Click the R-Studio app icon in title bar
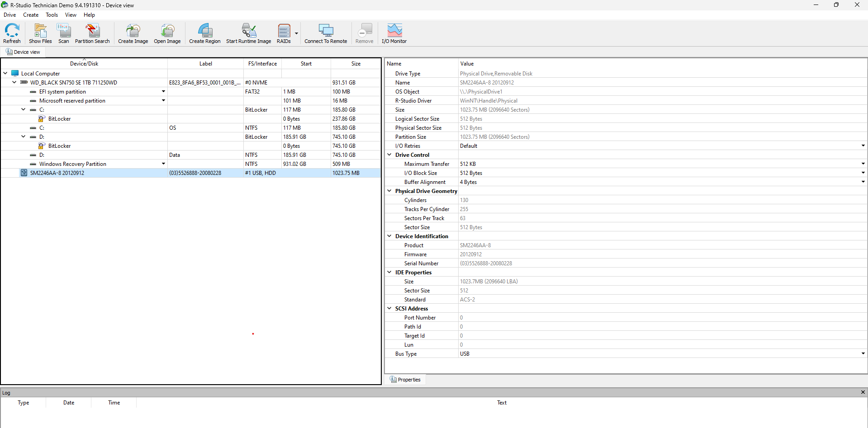Screen dimensions: 868x428 coord(5,5)
